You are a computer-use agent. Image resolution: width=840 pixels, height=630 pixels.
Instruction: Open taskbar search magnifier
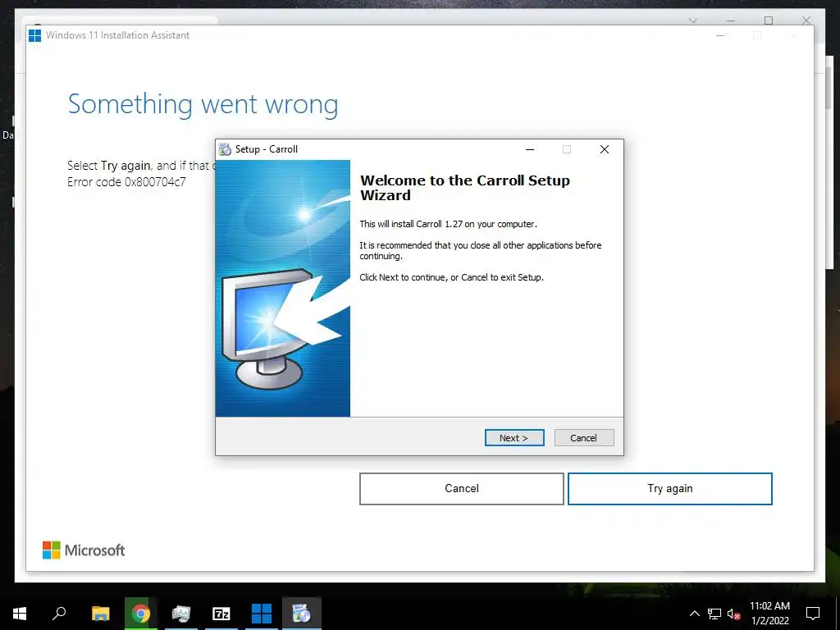59,614
